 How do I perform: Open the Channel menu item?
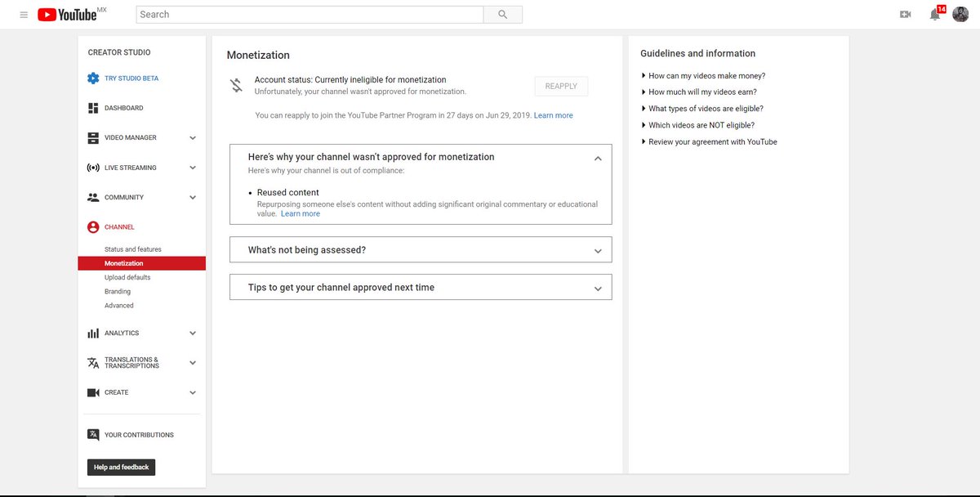(119, 227)
